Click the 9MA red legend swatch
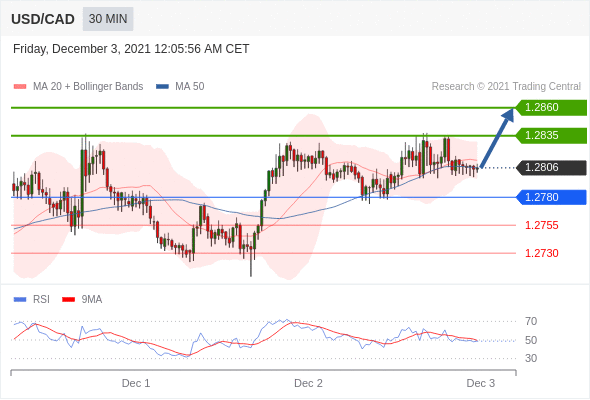 pos(68,300)
